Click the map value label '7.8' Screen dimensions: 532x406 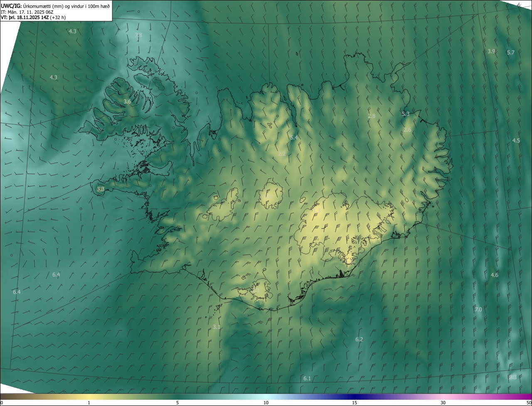(x=138, y=35)
